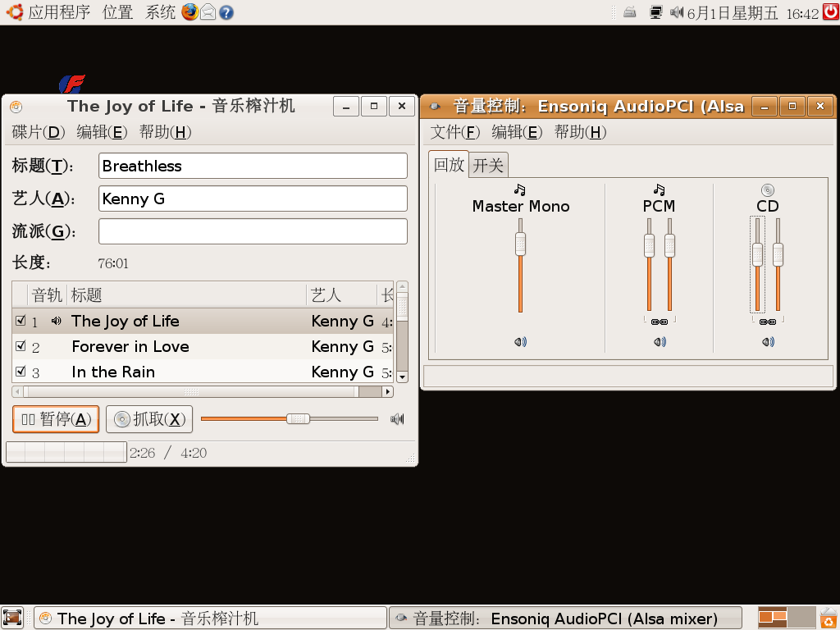Click the 暂停(A) pause button
Viewport: 840px width, 630px height.
(x=56, y=419)
